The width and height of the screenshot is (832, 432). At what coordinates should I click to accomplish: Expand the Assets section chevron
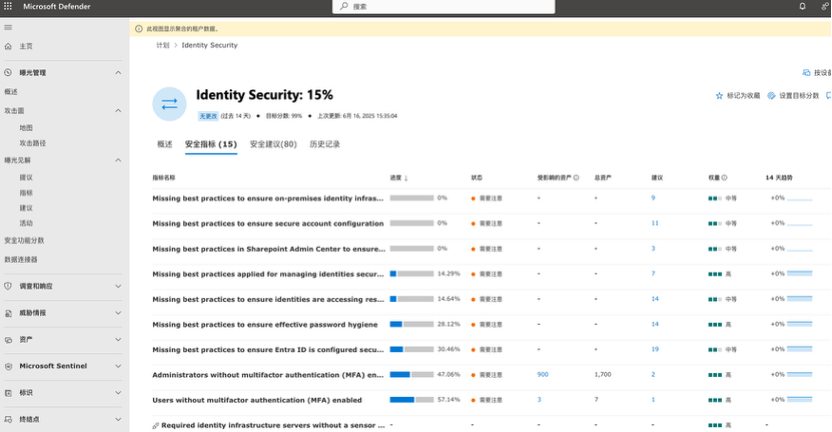pos(118,340)
